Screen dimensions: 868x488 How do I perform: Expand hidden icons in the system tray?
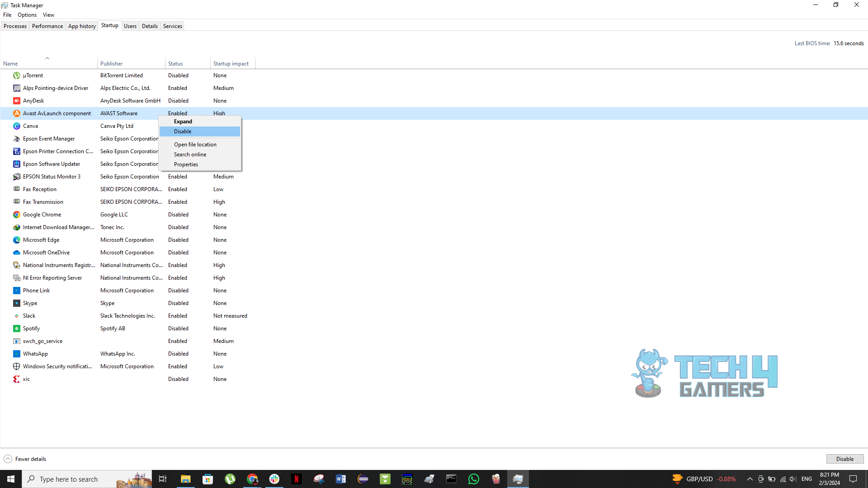click(750, 479)
